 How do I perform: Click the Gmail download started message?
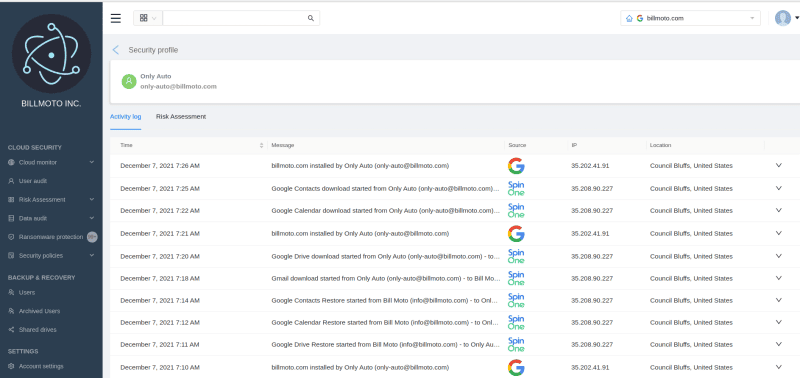pyautogui.click(x=386, y=279)
